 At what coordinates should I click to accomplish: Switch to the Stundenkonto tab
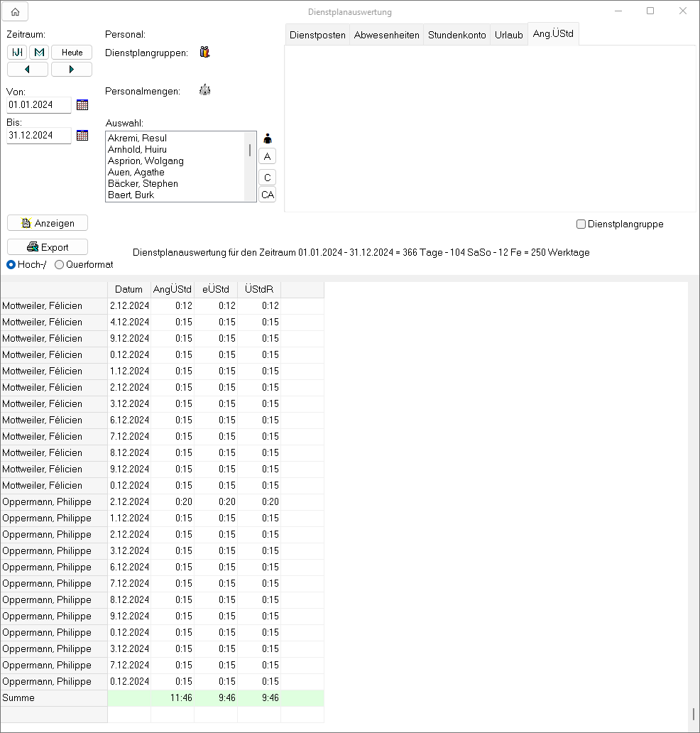point(456,35)
